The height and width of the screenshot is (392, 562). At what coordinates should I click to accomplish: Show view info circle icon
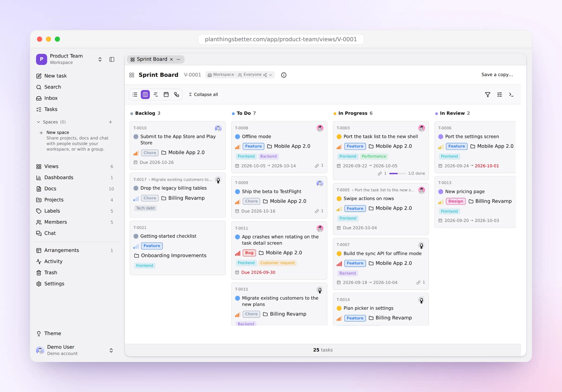coord(284,75)
